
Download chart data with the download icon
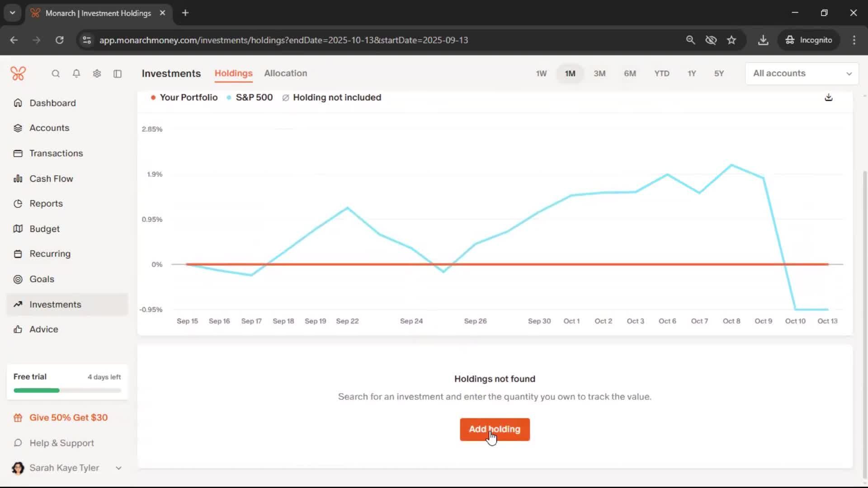(x=828, y=98)
